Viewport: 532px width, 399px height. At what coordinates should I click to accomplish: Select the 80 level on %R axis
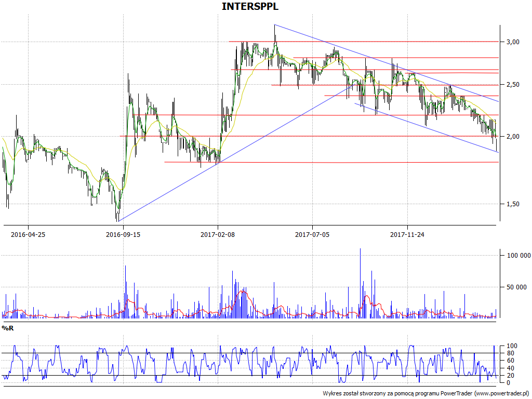pos(510,353)
